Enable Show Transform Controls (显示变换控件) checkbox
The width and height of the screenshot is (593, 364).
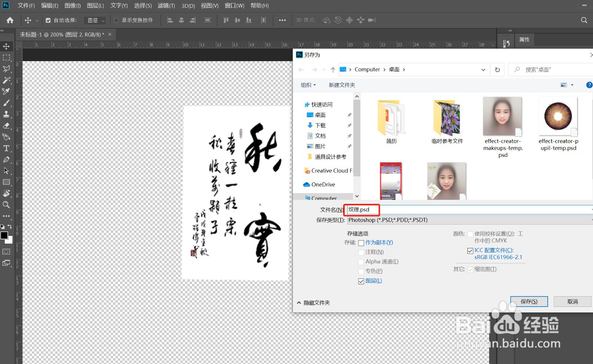pyautogui.click(x=116, y=20)
